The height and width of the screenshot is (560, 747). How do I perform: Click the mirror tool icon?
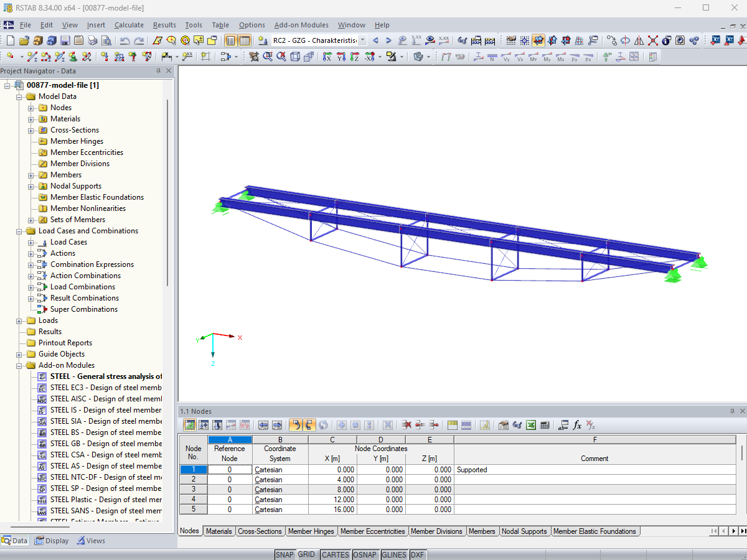639,40
